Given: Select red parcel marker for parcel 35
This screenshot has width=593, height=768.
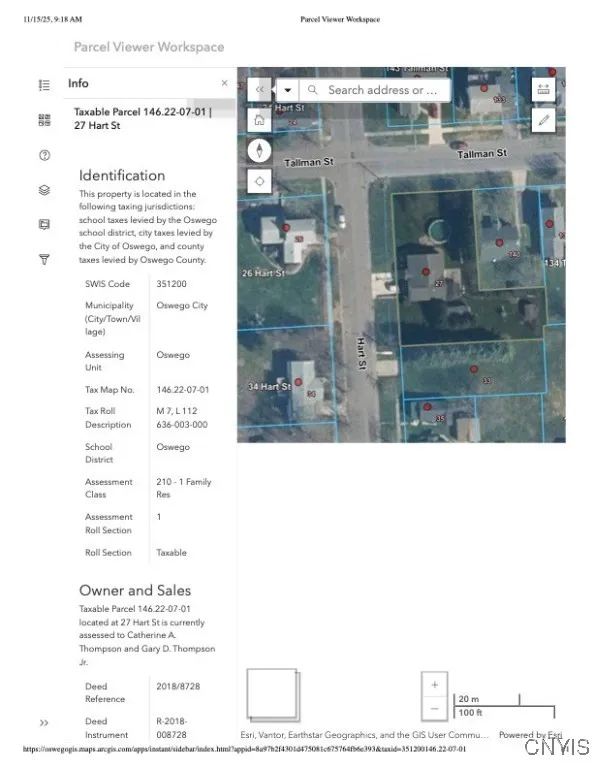Looking at the screenshot, I should (x=427, y=407).
